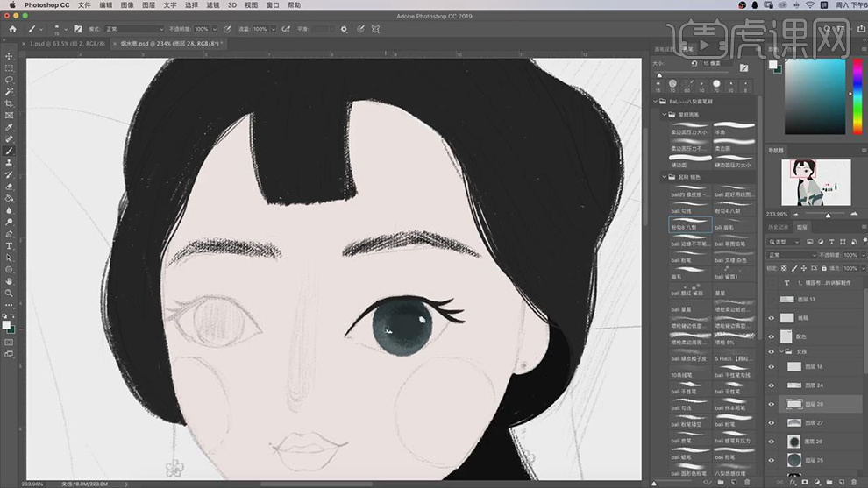The width and height of the screenshot is (868, 488).
Task: Lock transparent pixels icon
Action: coord(784,268)
